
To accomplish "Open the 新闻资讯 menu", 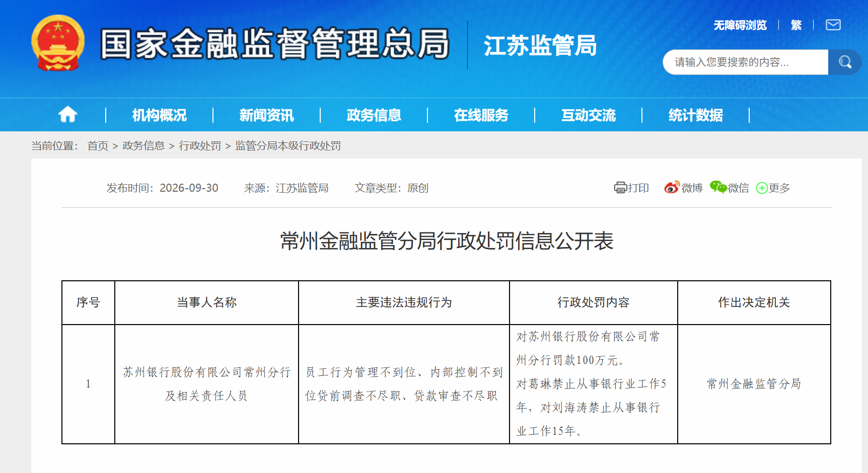I will [x=266, y=115].
